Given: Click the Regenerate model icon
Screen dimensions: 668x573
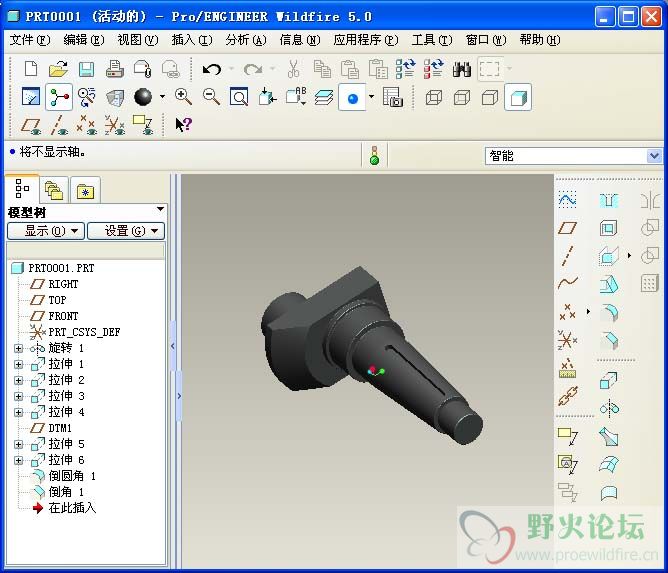Looking at the screenshot, I should [x=405, y=69].
